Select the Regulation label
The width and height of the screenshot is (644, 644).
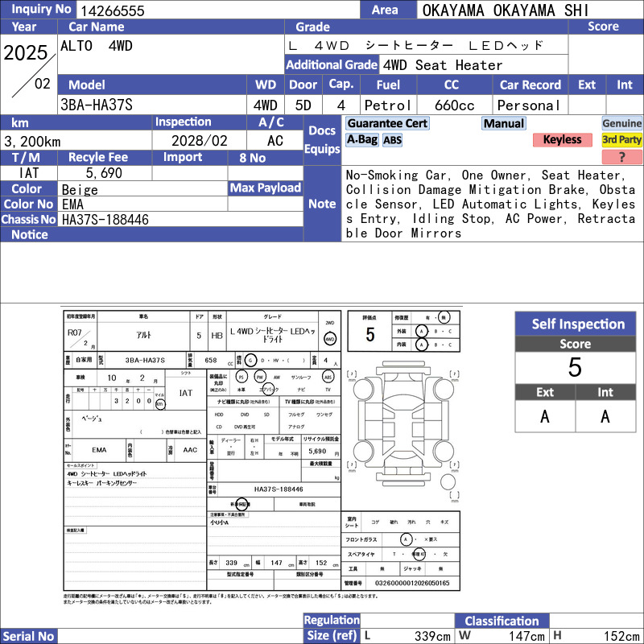tap(332, 620)
